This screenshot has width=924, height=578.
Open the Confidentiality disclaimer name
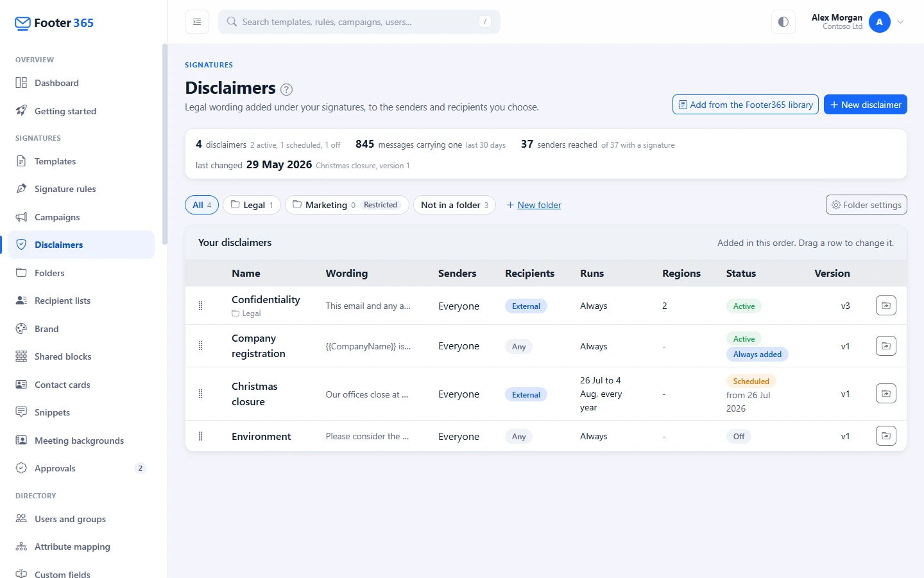coord(266,300)
